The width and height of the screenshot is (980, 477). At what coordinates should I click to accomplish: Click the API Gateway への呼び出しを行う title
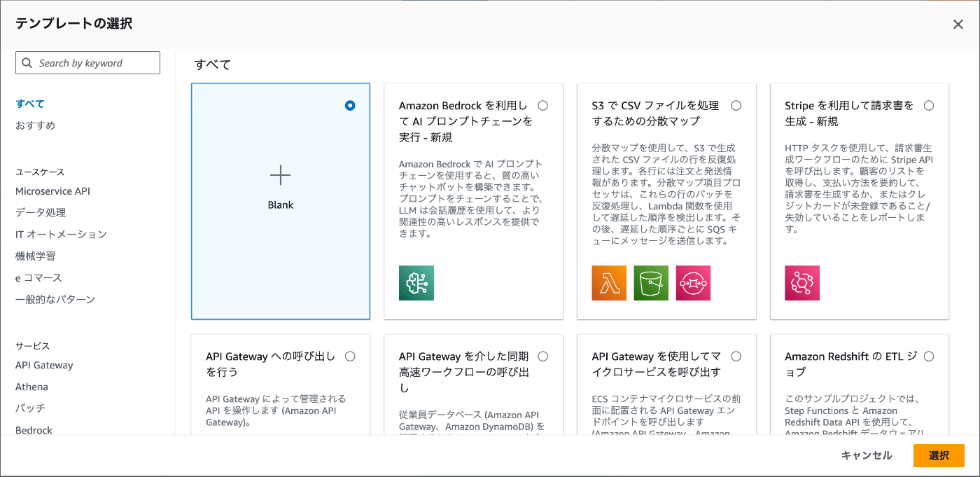pos(271,364)
